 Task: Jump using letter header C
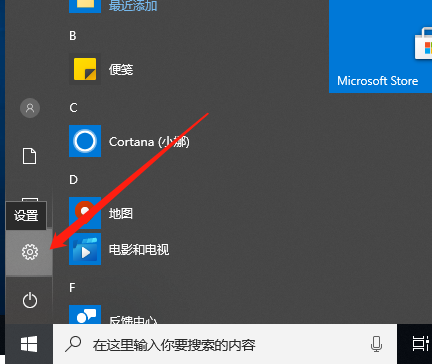coord(73,108)
